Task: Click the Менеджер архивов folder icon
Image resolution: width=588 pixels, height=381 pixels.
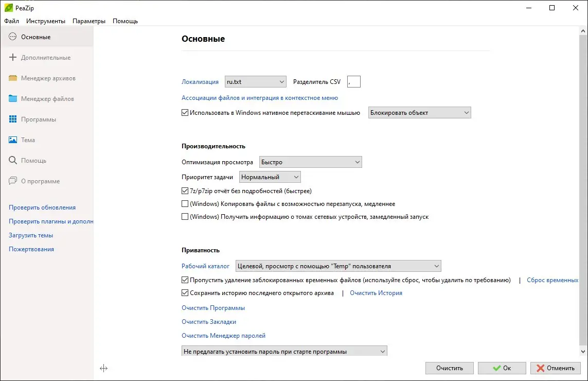Action: coord(13,78)
